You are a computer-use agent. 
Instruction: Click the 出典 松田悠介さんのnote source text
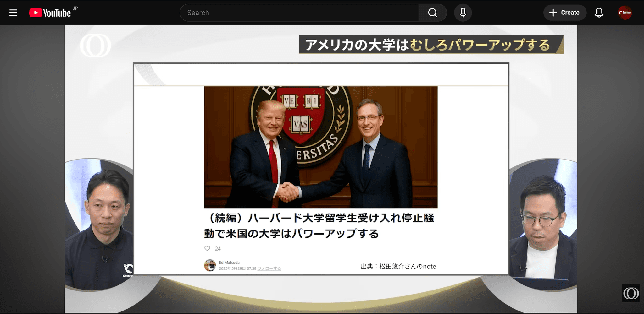398,267
